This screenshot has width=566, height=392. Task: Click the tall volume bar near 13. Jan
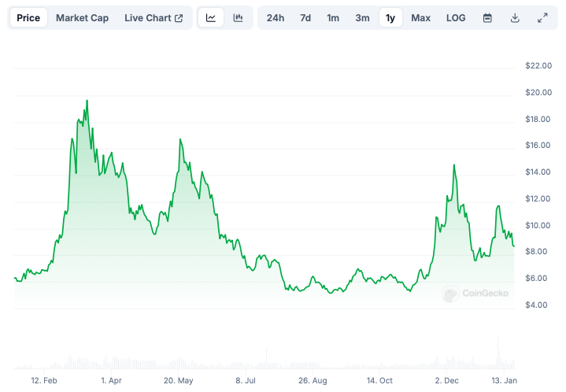tap(498, 352)
